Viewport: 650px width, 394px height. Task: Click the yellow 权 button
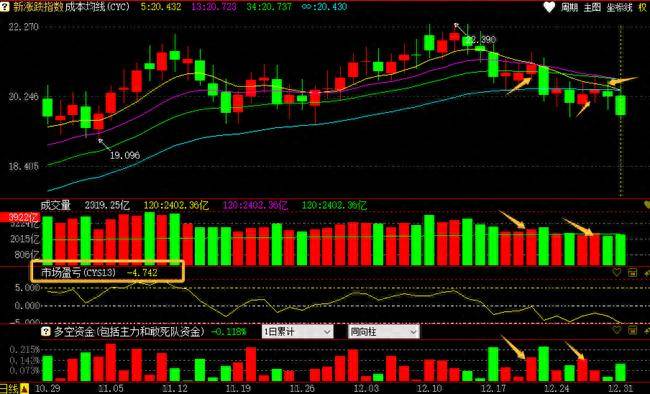tap(643, 7)
